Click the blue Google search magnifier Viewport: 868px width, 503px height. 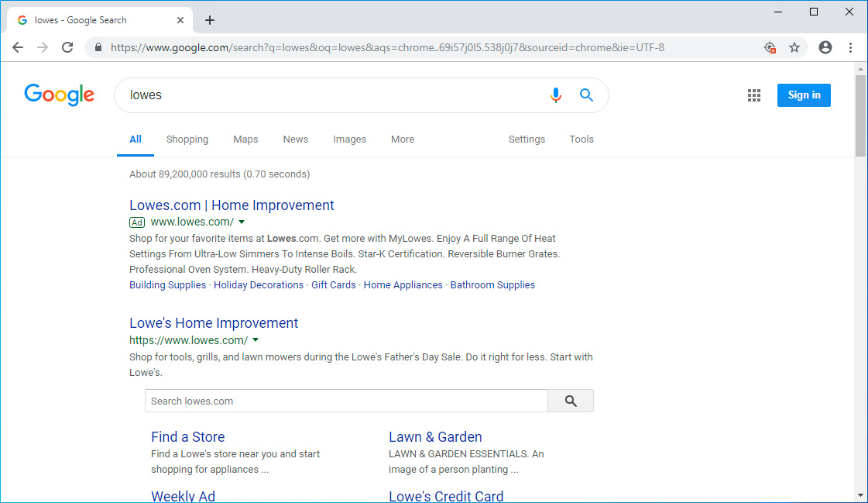click(x=586, y=95)
